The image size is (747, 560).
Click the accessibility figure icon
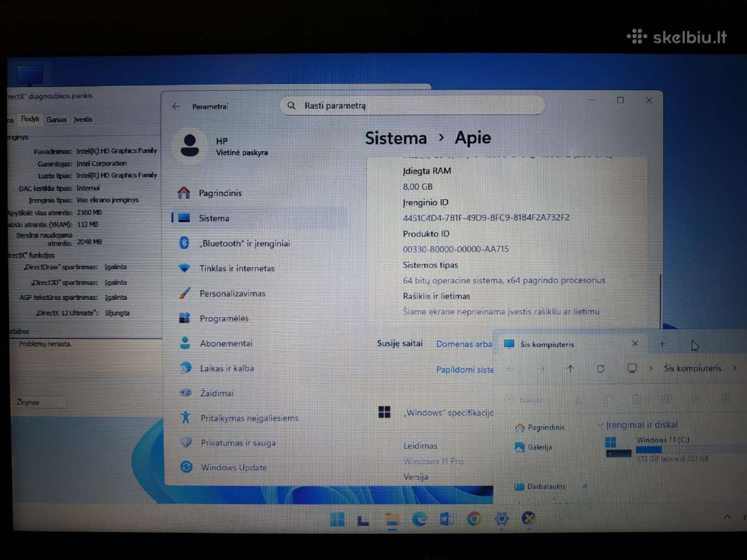[x=185, y=418]
